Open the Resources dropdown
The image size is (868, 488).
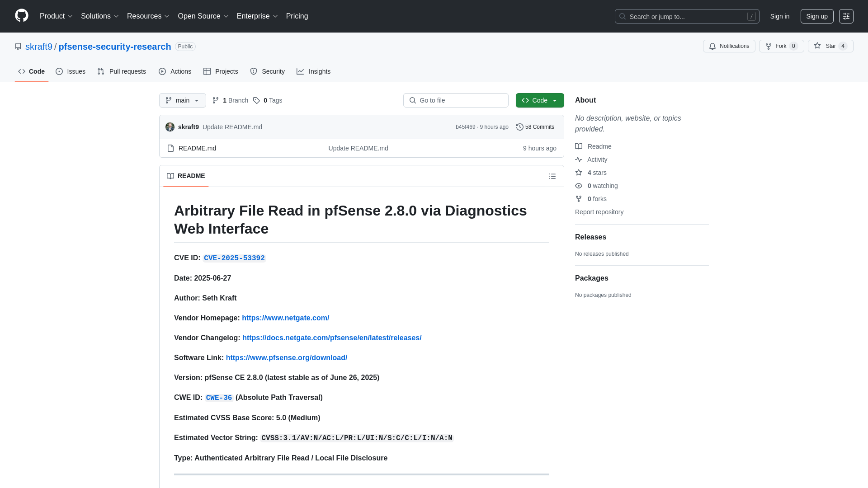point(148,16)
